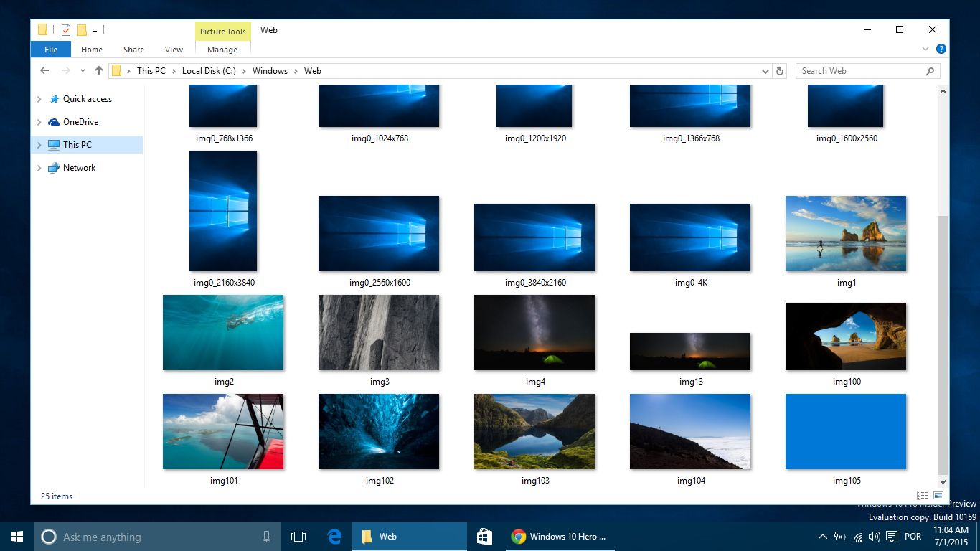The image size is (980, 551).
Task: Select the solid blue img105 thumbnail
Action: pos(846,431)
